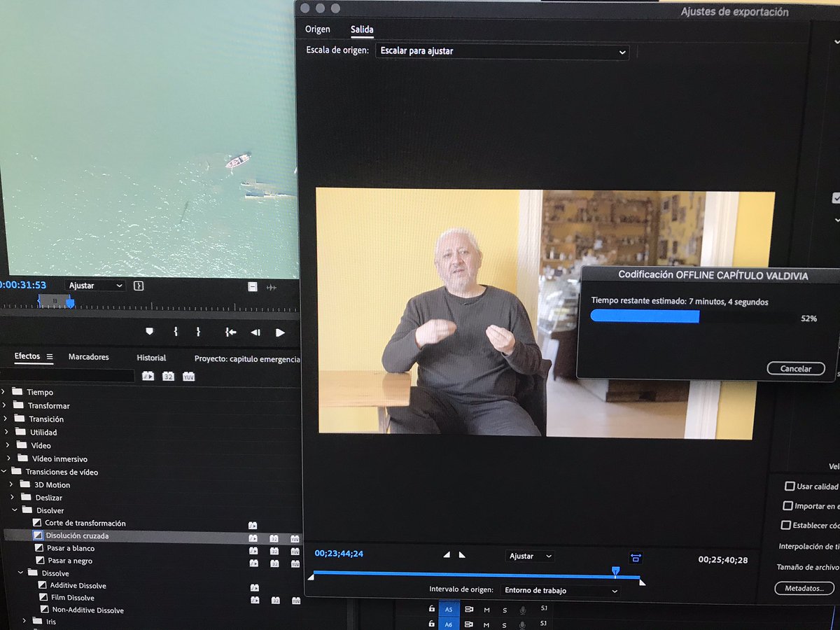
Task: Open the Ajustar zoom dropdown in export preview
Action: 530,556
